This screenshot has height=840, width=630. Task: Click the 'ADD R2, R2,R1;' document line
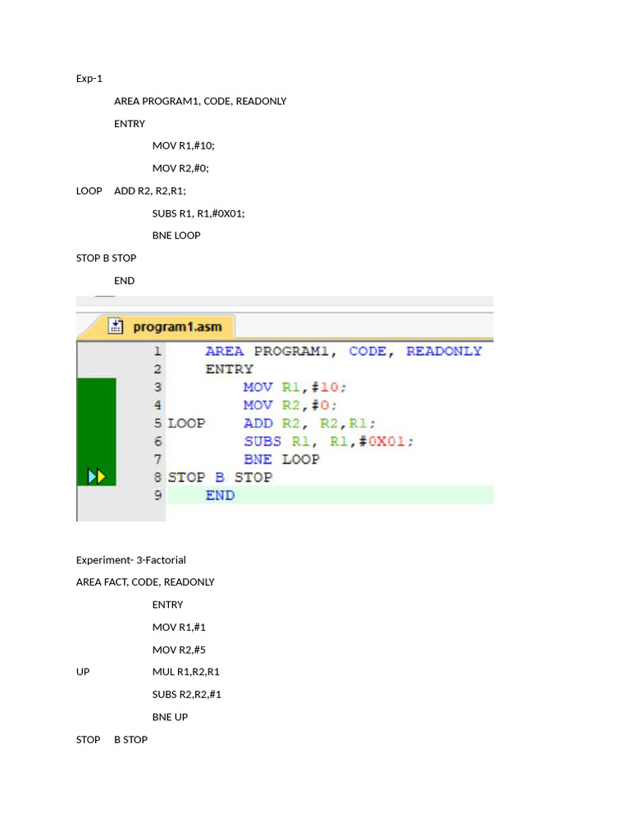[x=149, y=190]
